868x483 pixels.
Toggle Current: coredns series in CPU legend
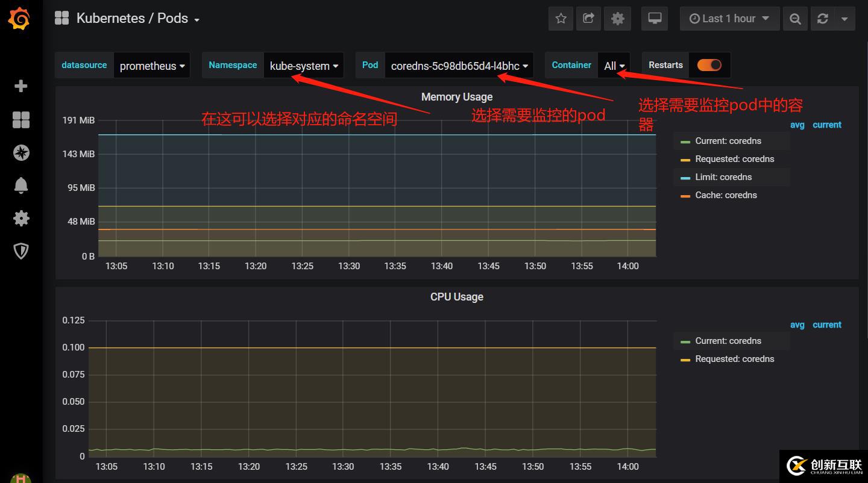tap(728, 341)
